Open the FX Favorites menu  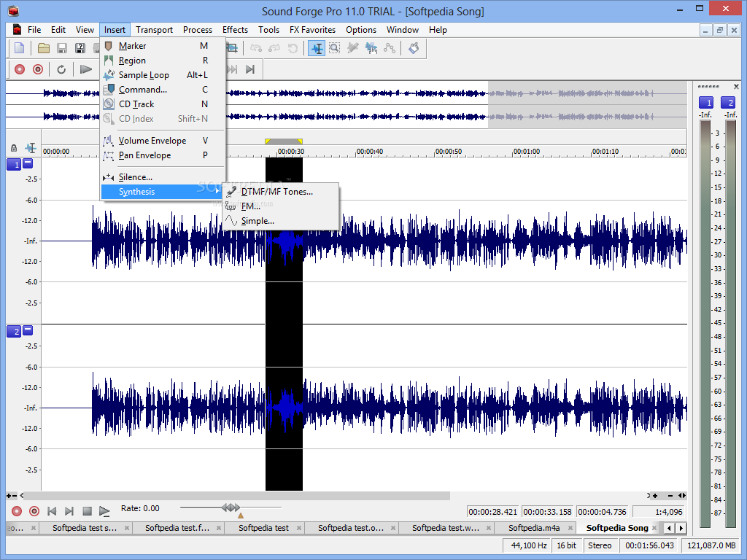pyautogui.click(x=312, y=29)
